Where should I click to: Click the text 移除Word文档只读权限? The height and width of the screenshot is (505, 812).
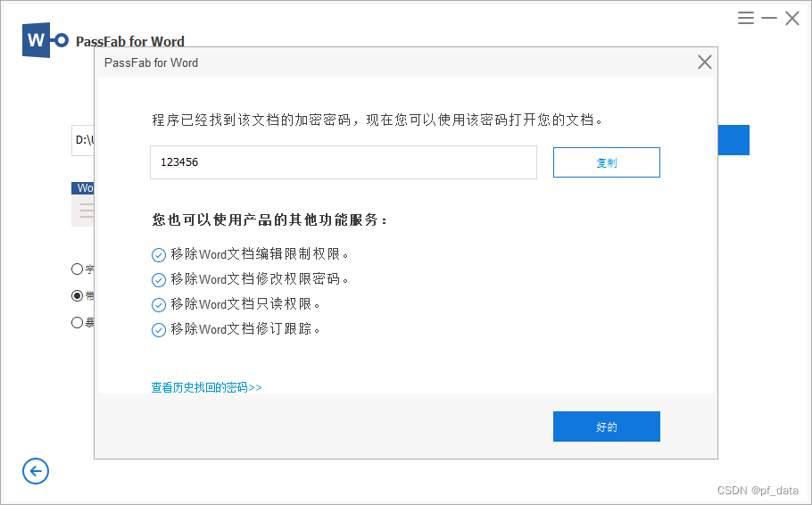click(245, 303)
